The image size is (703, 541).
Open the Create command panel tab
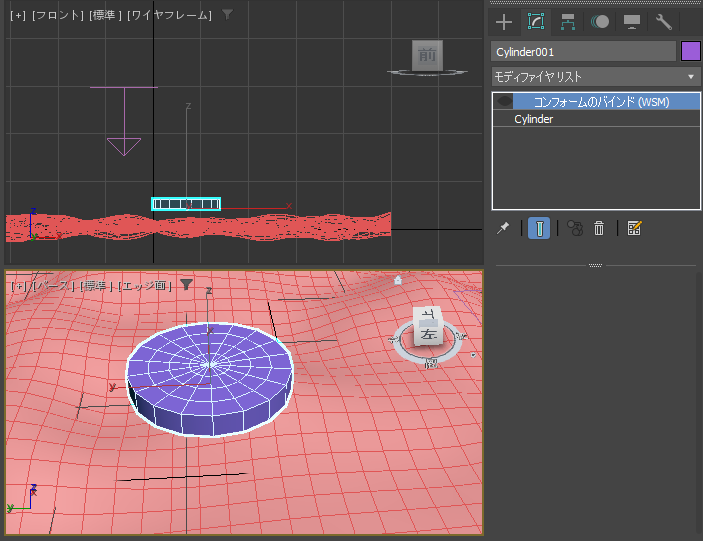coord(504,22)
